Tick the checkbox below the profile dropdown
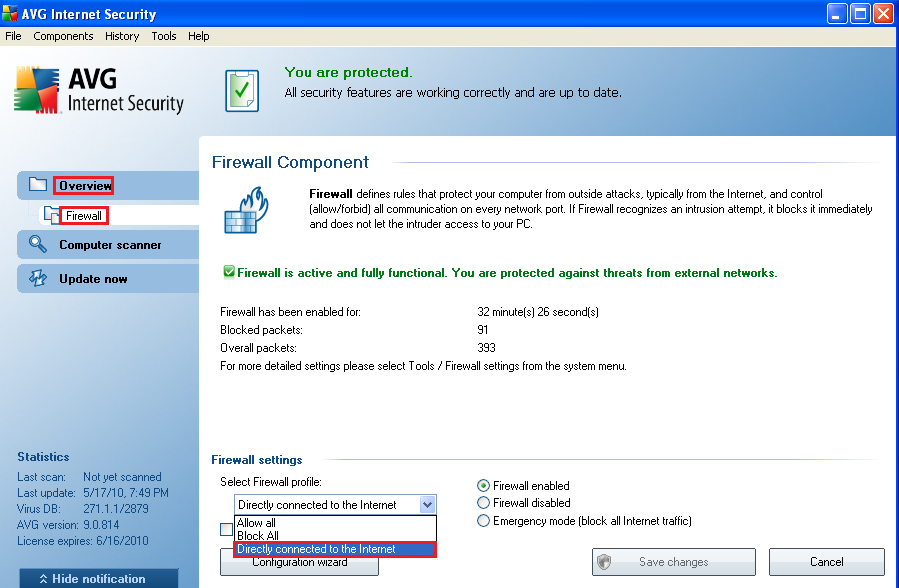899x588 pixels. (226, 530)
